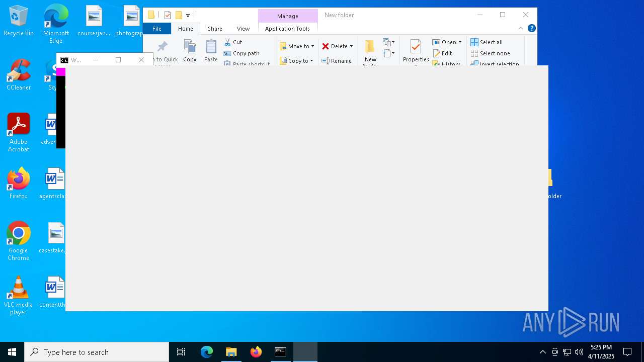The image size is (644, 362).
Task: Maximize the New folder Explorer window
Action: pyautogui.click(x=503, y=15)
